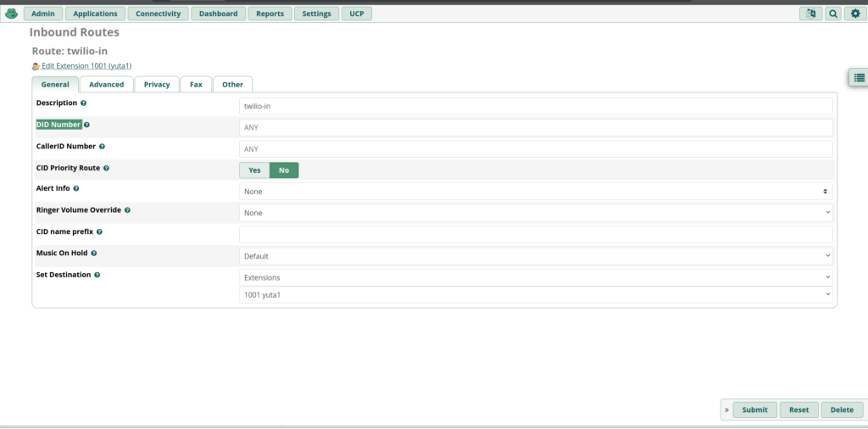Click the Submit button
This screenshot has width=868, height=429.
754,409
